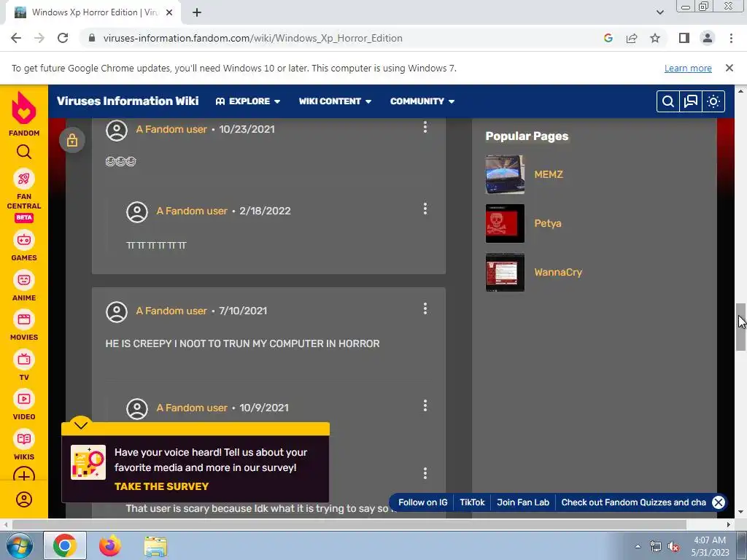
Task: Click Viruses Information Wiki title
Action: 128,101
